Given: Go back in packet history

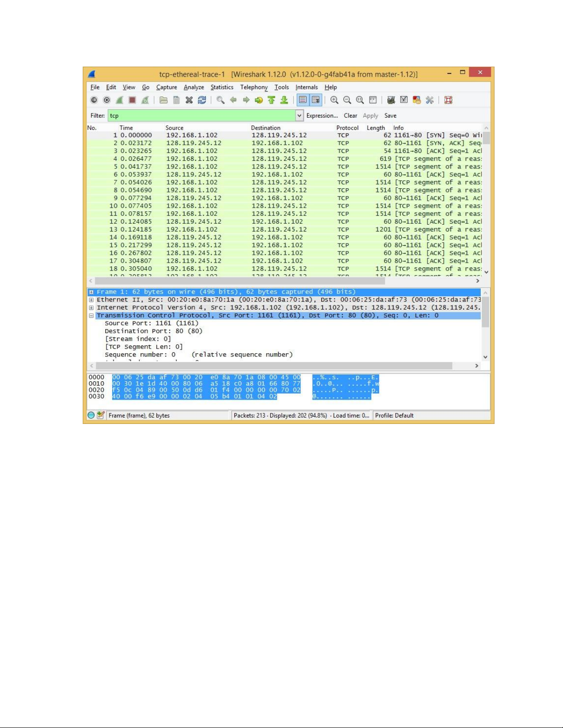Looking at the screenshot, I should [233, 100].
